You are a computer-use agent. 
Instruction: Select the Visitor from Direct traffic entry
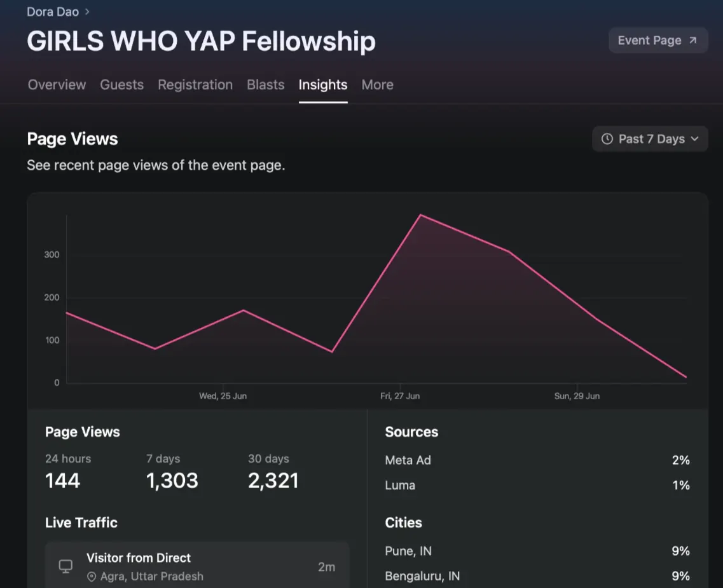(x=197, y=566)
